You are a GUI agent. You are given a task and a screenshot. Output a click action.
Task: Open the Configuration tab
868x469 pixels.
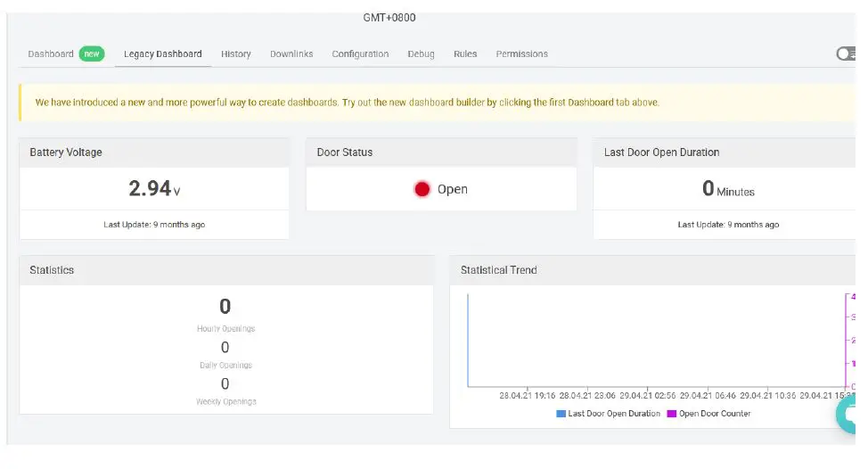coord(360,53)
